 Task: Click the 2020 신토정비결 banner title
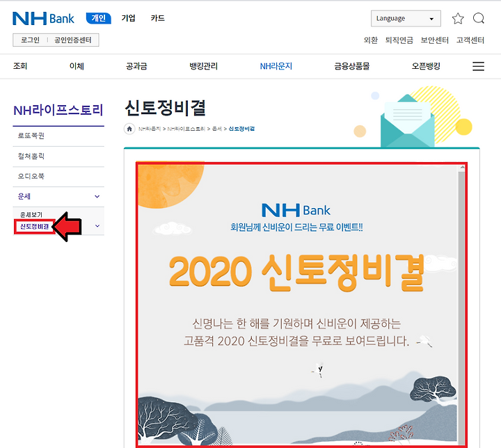(296, 273)
